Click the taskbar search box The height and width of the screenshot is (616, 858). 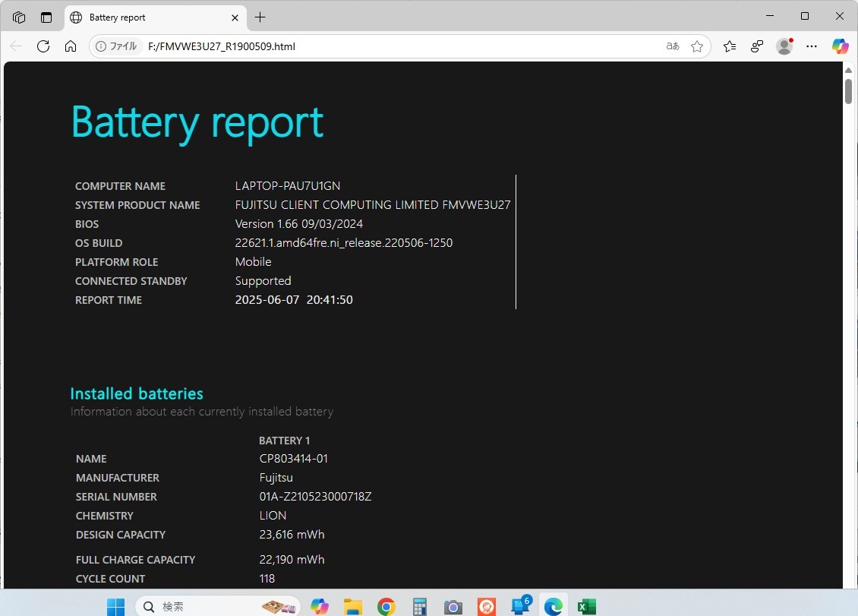pyautogui.click(x=218, y=606)
